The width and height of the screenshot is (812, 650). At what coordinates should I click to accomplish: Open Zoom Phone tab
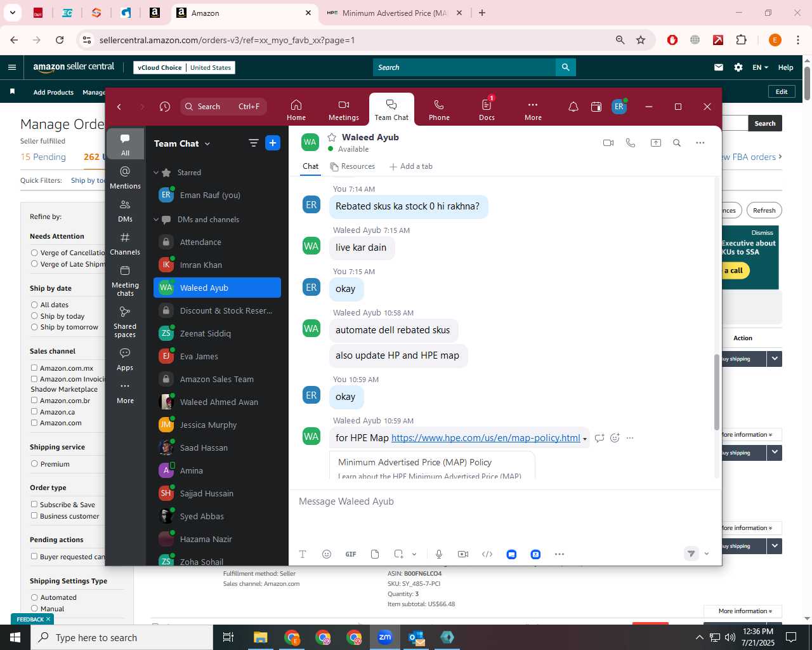click(x=439, y=110)
